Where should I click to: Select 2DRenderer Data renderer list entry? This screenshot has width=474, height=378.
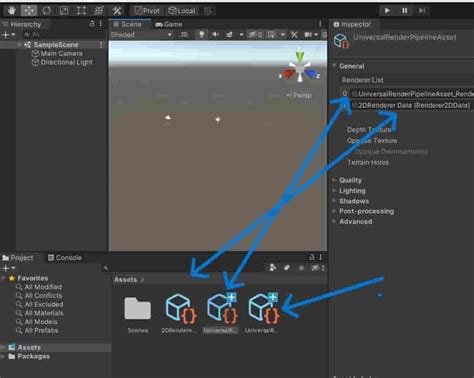(x=413, y=105)
